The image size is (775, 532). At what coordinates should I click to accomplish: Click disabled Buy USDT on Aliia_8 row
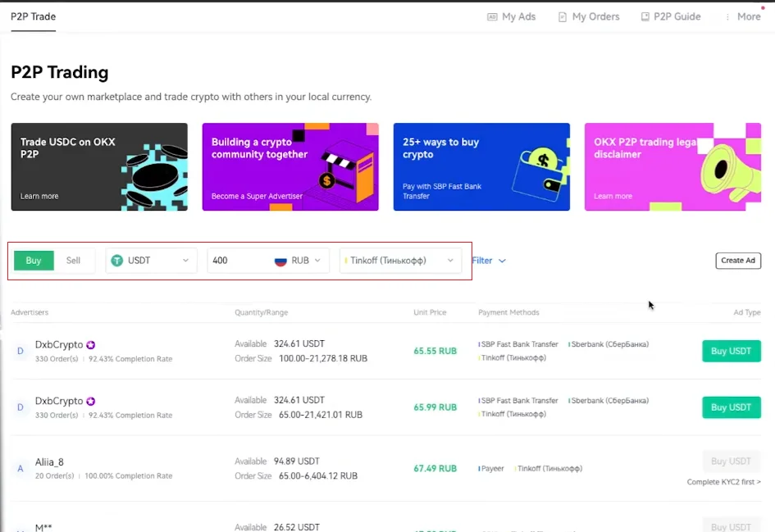point(731,462)
